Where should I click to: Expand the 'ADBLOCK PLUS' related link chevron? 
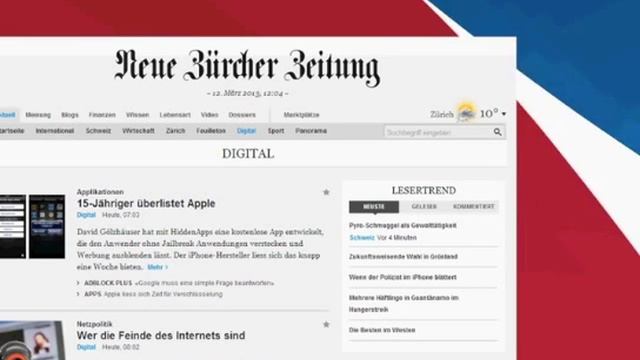click(x=78, y=282)
